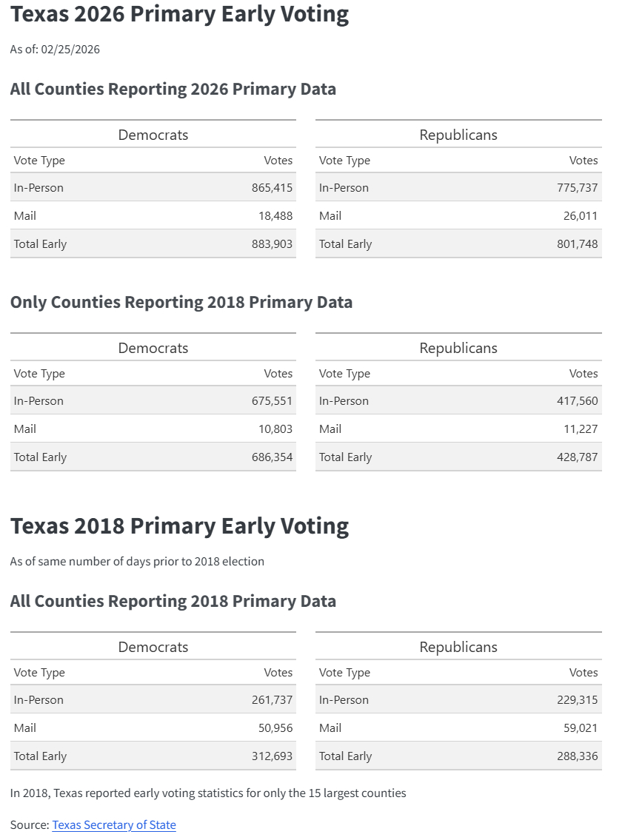
Task: Click the 11,227 mail votes cell
Action: [x=581, y=429]
